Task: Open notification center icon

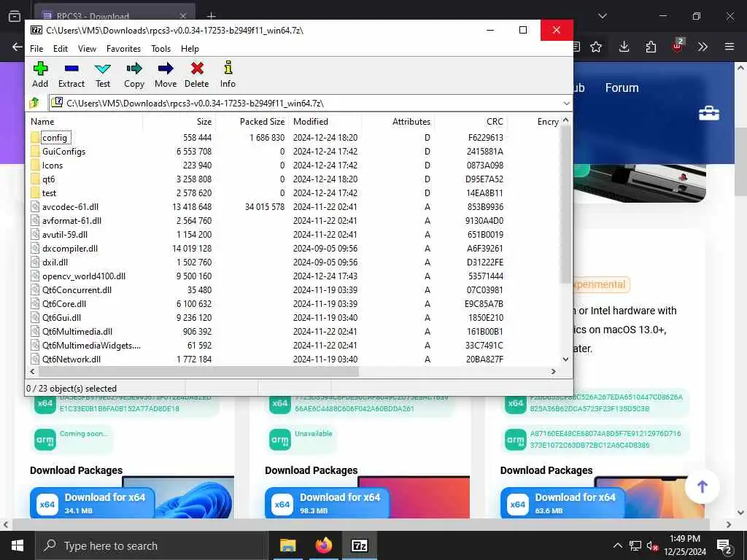Action: 724,546
